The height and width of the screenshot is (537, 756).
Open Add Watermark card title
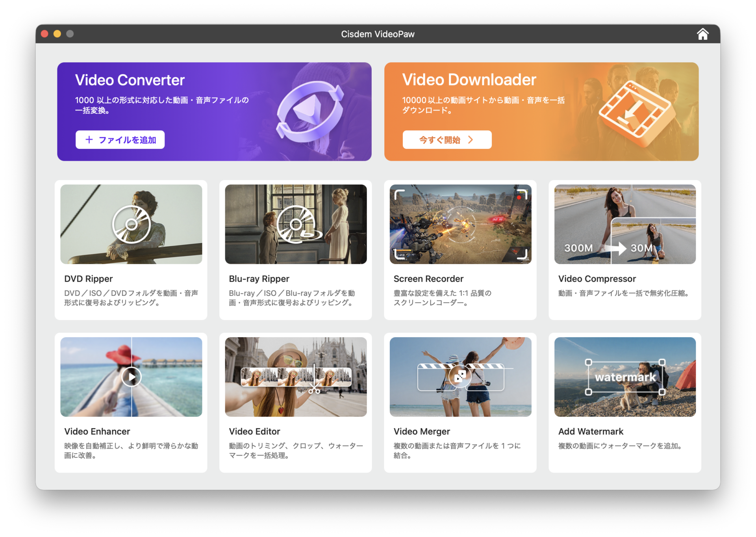tap(590, 431)
